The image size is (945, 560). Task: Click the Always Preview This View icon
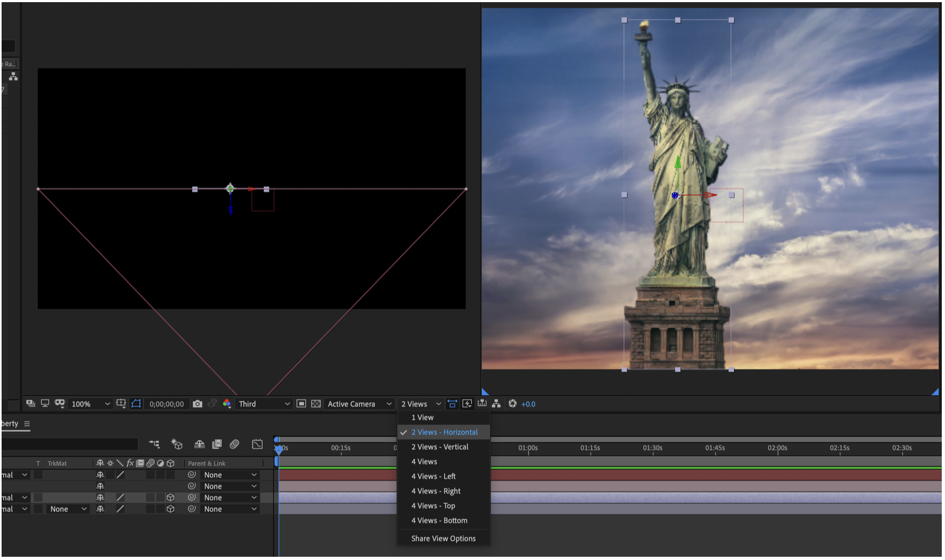tap(31, 404)
